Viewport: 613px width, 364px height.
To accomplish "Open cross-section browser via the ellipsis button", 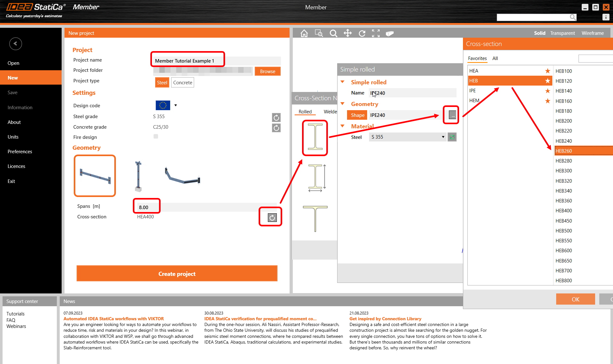I will [x=451, y=115].
